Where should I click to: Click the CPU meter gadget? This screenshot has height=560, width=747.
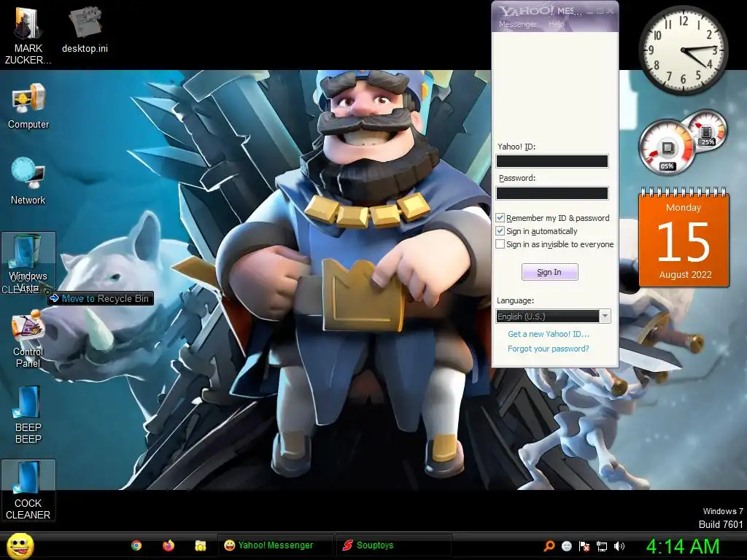click(x=667, y=147)
